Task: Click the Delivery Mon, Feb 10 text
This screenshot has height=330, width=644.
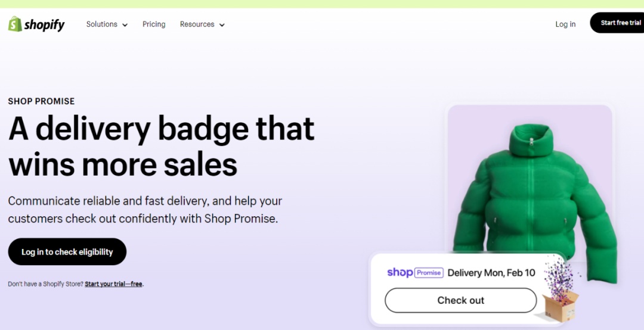Action: pos(491,273)
